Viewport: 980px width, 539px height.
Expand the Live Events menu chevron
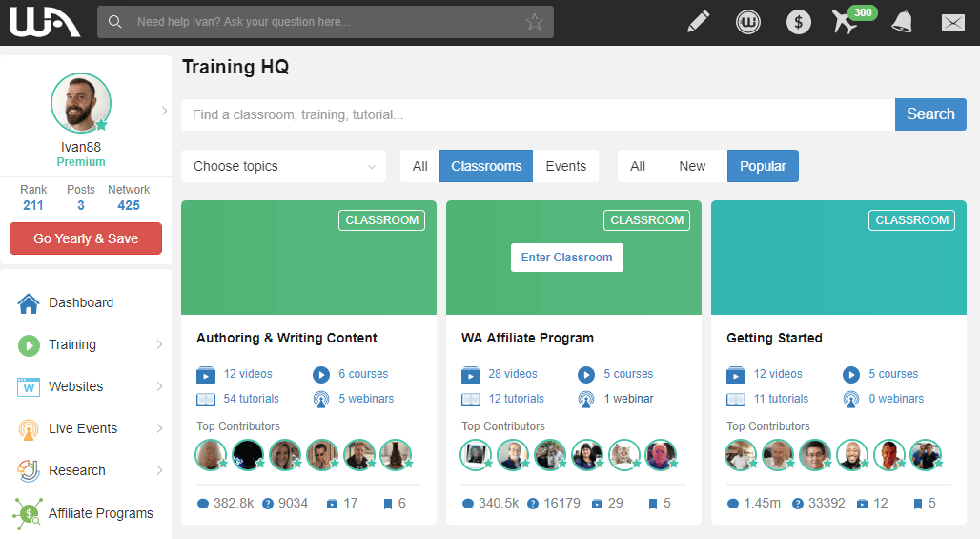(159, 428)
